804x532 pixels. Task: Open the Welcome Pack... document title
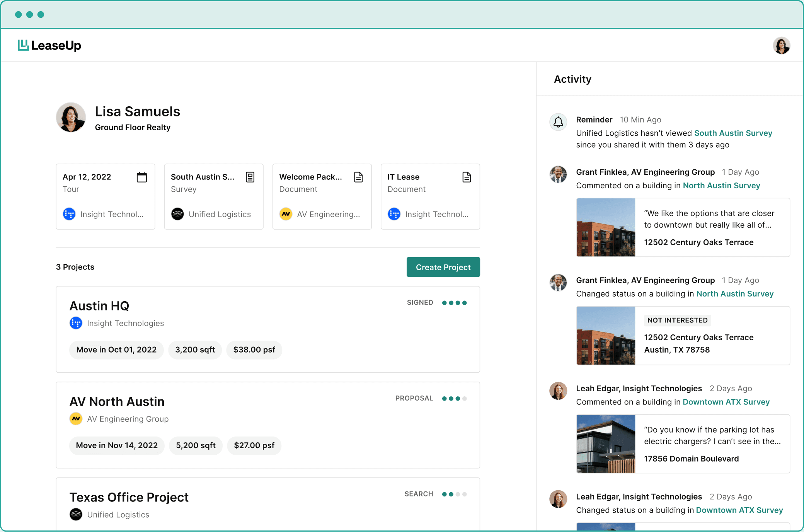pos(310,177)
